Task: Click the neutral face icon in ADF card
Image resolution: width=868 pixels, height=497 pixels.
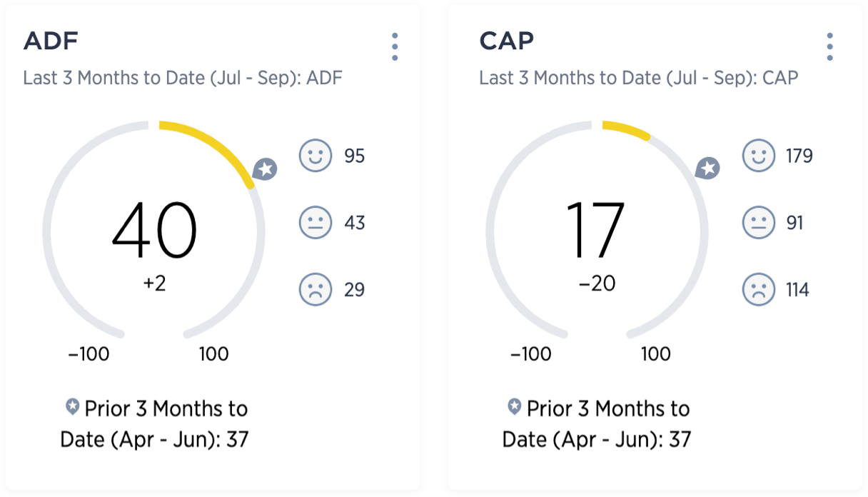Action: (x=315, y=223)
